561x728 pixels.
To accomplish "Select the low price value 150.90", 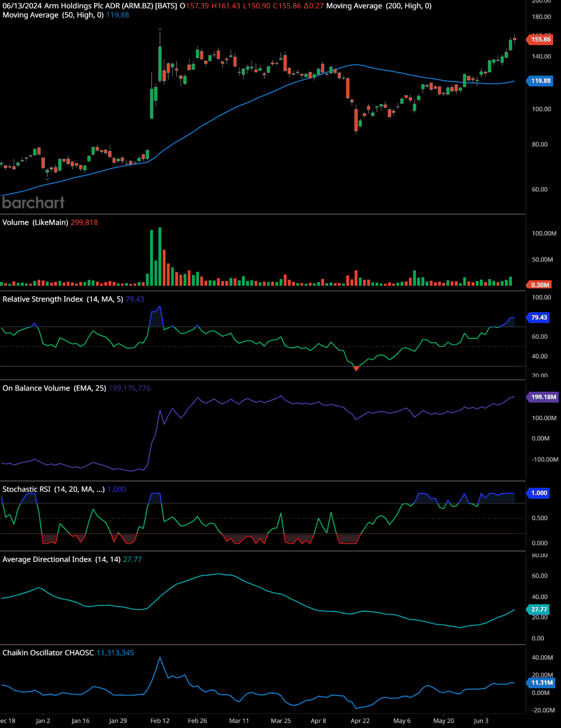I will coord(259,6).
